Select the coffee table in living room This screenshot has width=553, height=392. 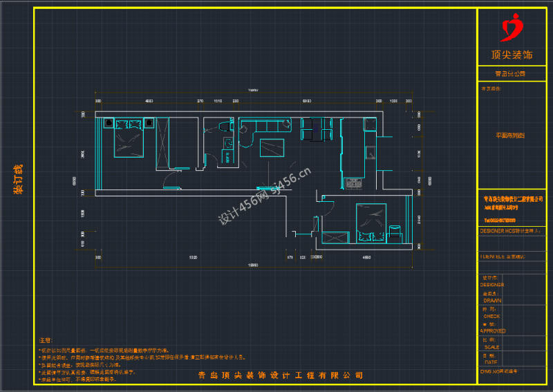click(x=272, y=147)
